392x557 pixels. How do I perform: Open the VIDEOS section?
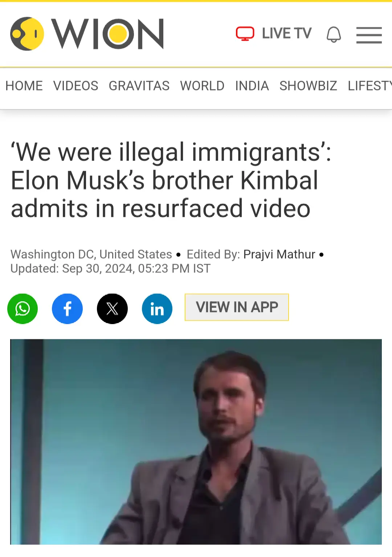tap(76, 86)
